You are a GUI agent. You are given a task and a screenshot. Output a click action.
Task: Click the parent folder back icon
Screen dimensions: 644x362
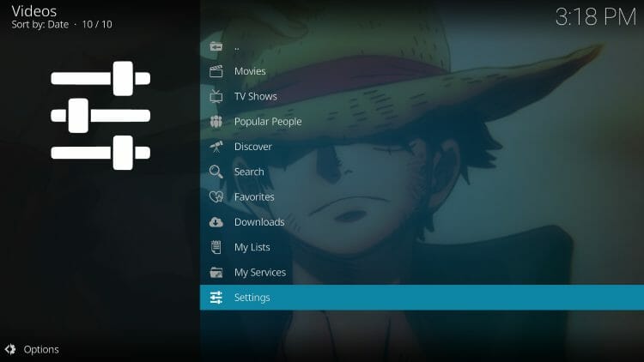tap(216, 46)
